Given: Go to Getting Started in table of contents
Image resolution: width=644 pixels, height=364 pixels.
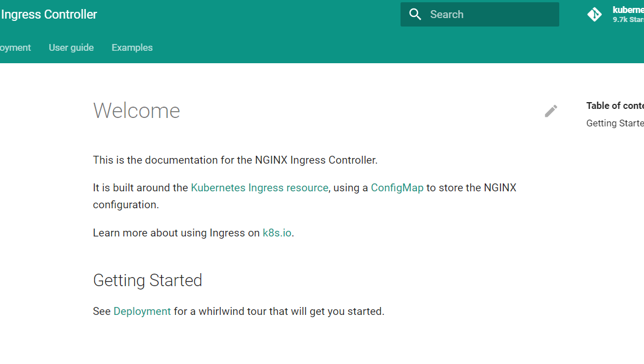Looking at the screenshot, I should click(615, 123).
